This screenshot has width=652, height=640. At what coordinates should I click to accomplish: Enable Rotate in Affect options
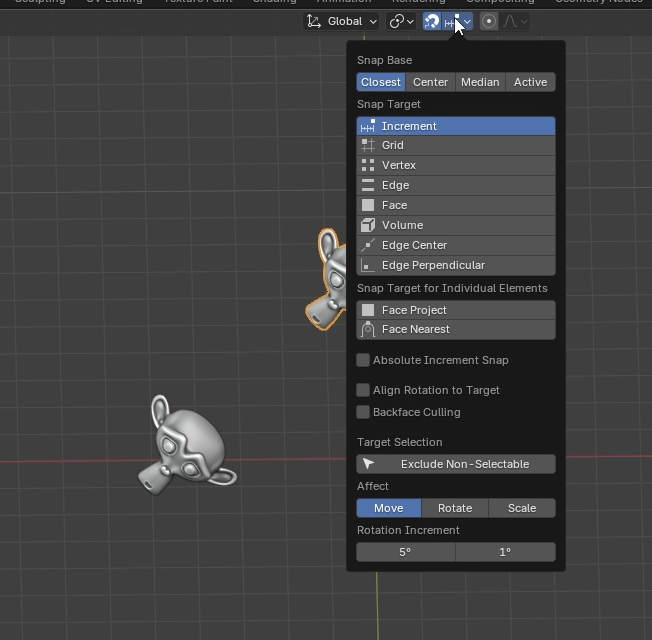(455, 508)
